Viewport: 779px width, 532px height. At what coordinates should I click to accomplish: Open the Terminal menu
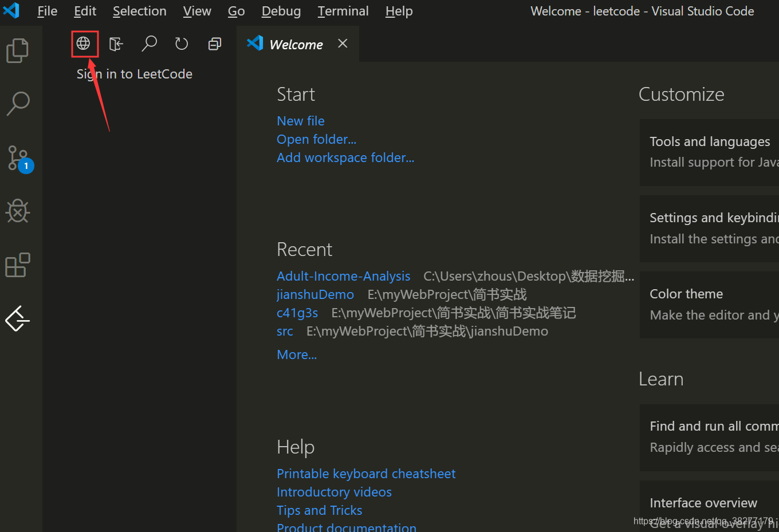click(x=343, y=11)
